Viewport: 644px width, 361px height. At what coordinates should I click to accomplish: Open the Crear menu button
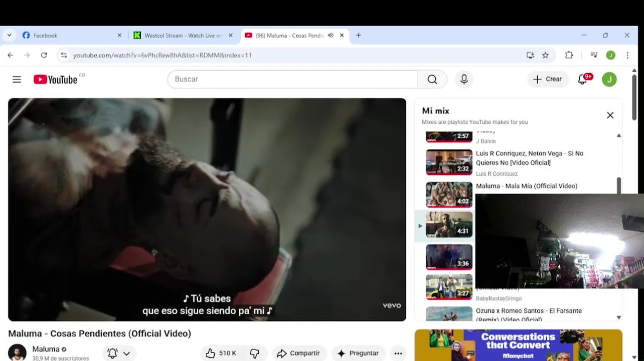coord(548,79)
